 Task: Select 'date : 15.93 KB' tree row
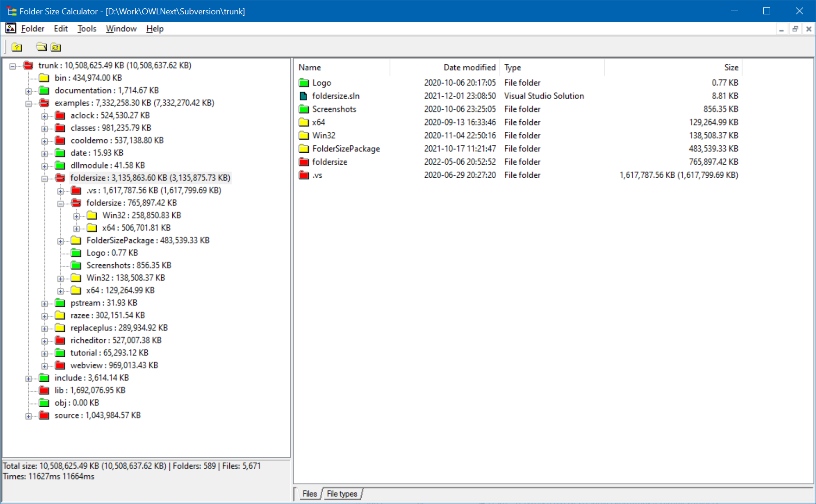click(x=97, y=153)
